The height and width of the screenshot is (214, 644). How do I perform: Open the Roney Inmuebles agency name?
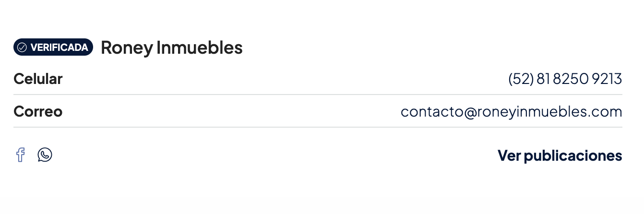[x=171, y=48]
